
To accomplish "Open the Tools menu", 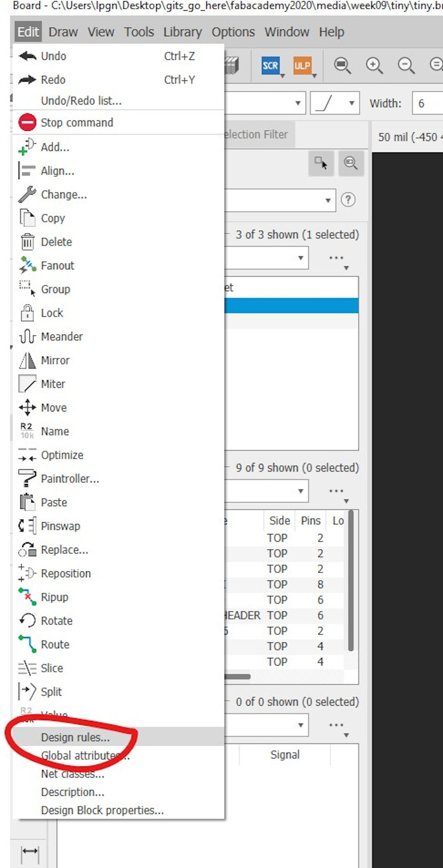I will [x=139, y=32].
